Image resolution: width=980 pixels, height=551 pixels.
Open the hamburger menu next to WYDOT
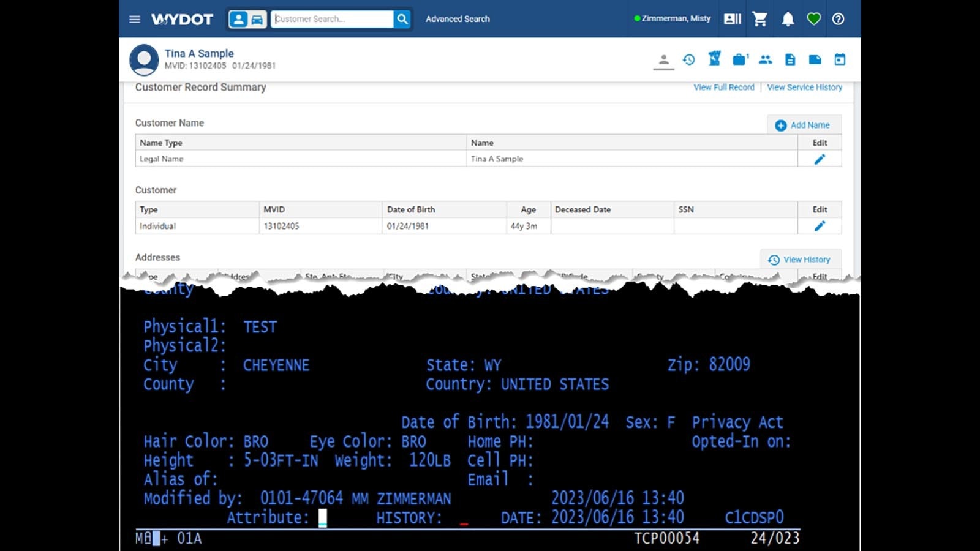(135, 19)
